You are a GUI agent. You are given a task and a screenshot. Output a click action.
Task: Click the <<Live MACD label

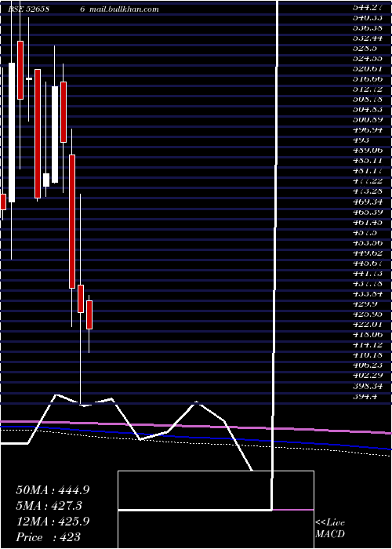coord(330,529)
